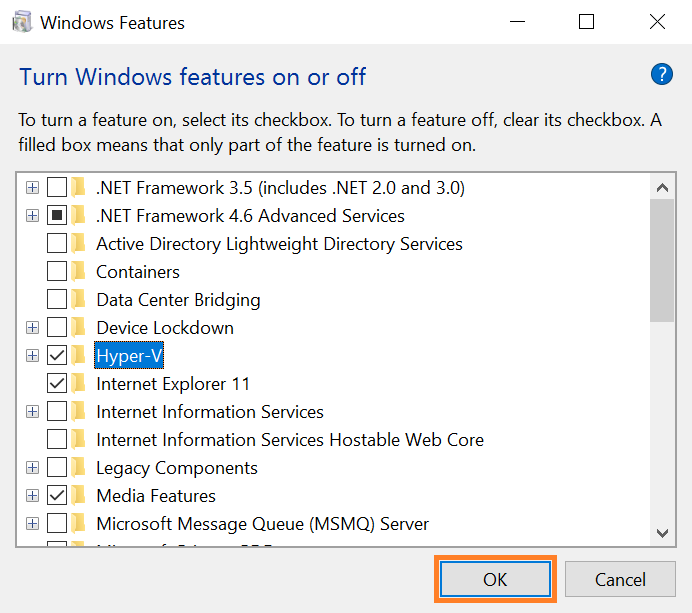Viewport: 692px width, 613px height.
Task: Expand the Device Lockdown node
Action: [x=32, y=328]
